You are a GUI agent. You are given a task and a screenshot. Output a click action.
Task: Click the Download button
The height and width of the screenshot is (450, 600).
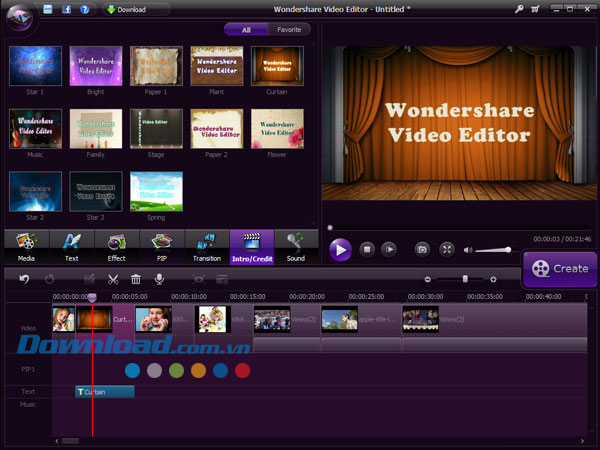(125, 9)
